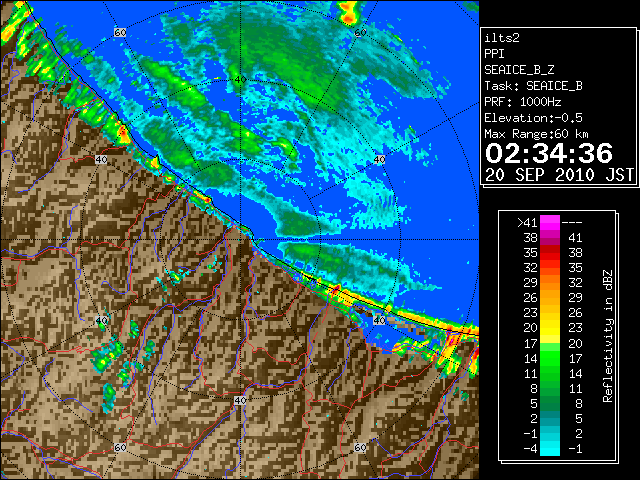Click the "SEAICE_B_Z" product name
Viewport: 640px width, 480px height.
519,70
